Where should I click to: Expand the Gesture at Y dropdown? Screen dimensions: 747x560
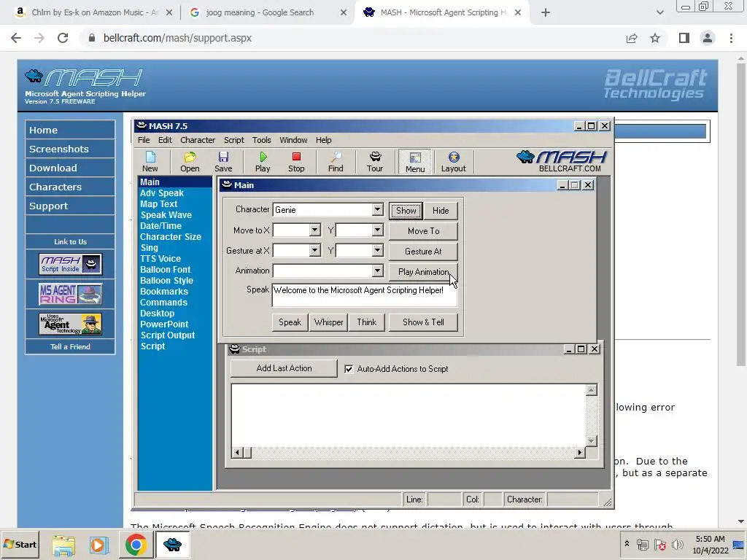click(377, 251)
